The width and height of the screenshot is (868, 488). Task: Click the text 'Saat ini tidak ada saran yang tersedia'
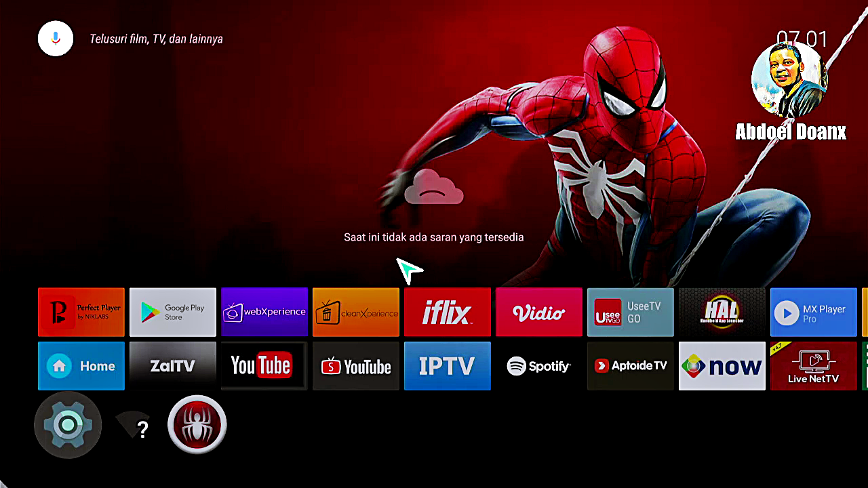[x=434, y=237]
